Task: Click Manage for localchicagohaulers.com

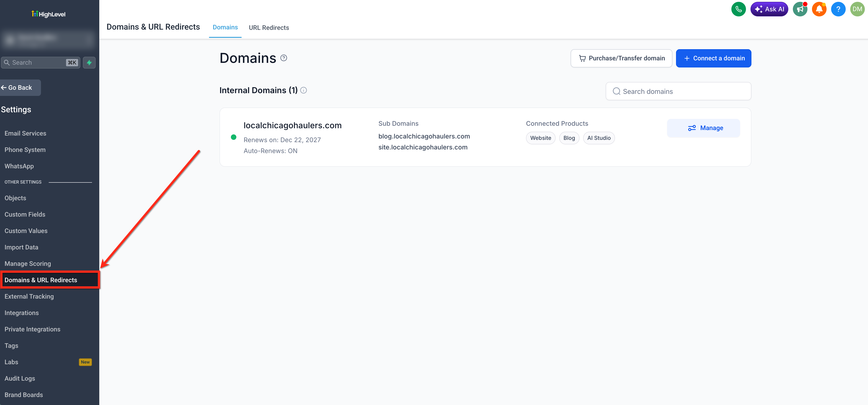Action: click(704, 128)
